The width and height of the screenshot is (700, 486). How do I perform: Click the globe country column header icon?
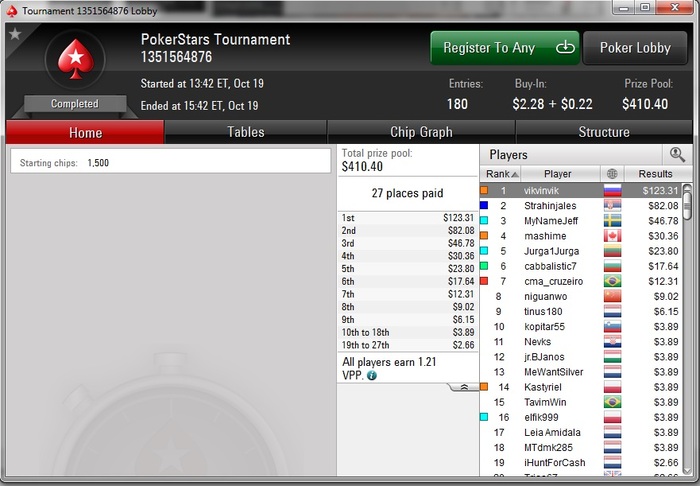pyautogui.click(x=612, y=174)
